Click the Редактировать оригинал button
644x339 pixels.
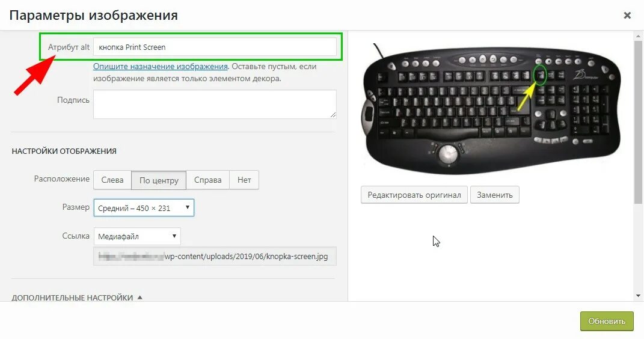[414, 195]
